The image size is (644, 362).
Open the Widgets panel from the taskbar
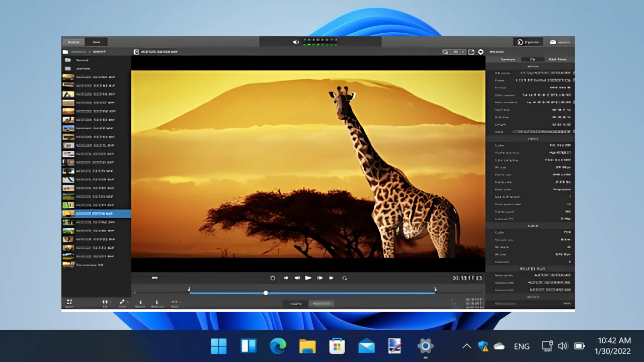(249, 346)
